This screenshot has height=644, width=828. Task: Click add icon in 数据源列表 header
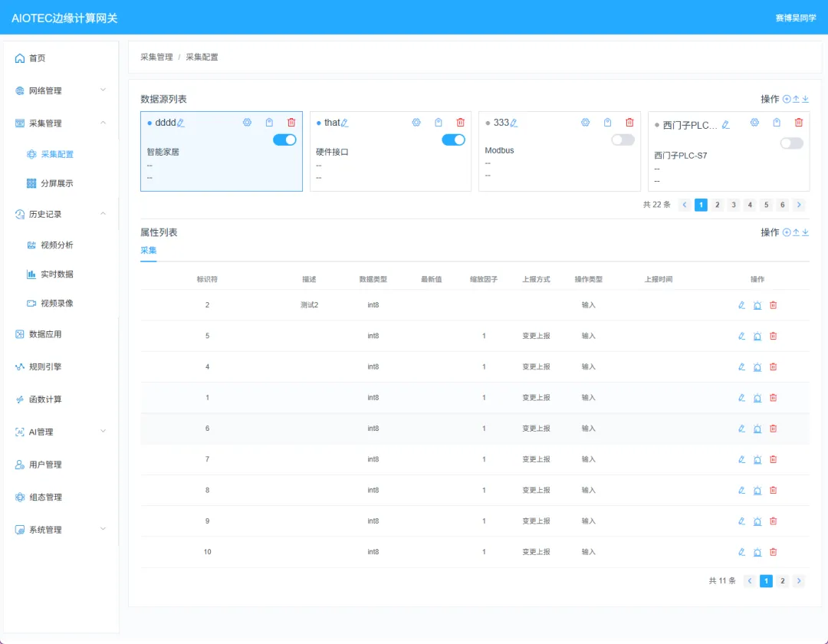click(787, 99)
